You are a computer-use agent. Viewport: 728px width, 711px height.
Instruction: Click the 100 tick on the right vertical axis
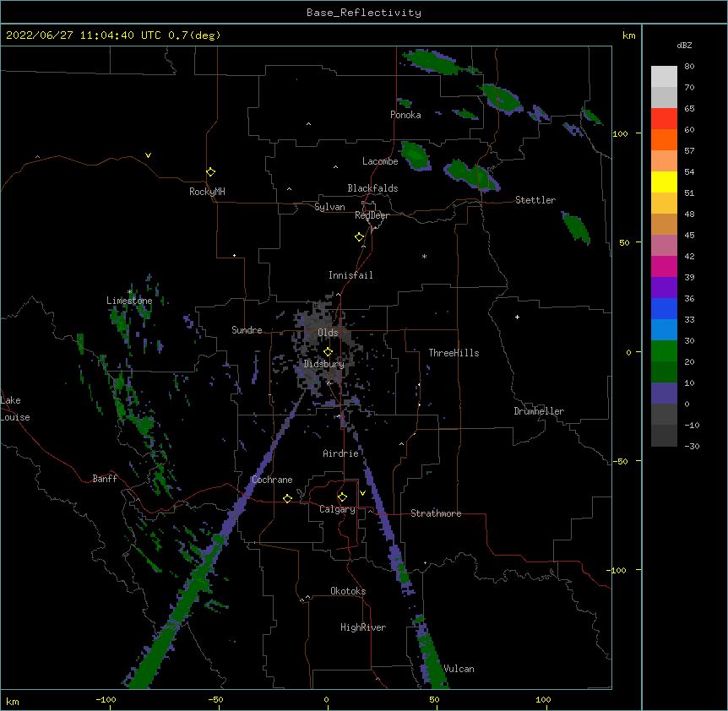(x=620, y=133)
